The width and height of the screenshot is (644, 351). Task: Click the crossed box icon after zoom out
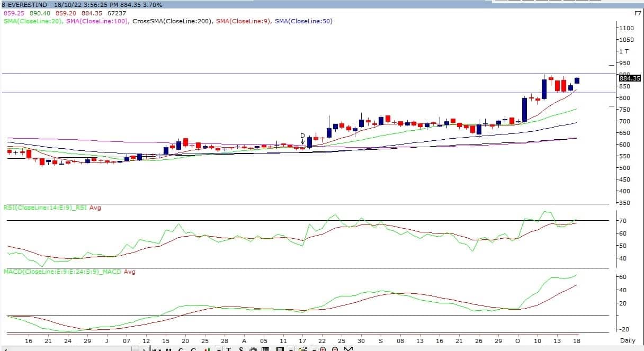pyautogui.click(x=348, y=349)
